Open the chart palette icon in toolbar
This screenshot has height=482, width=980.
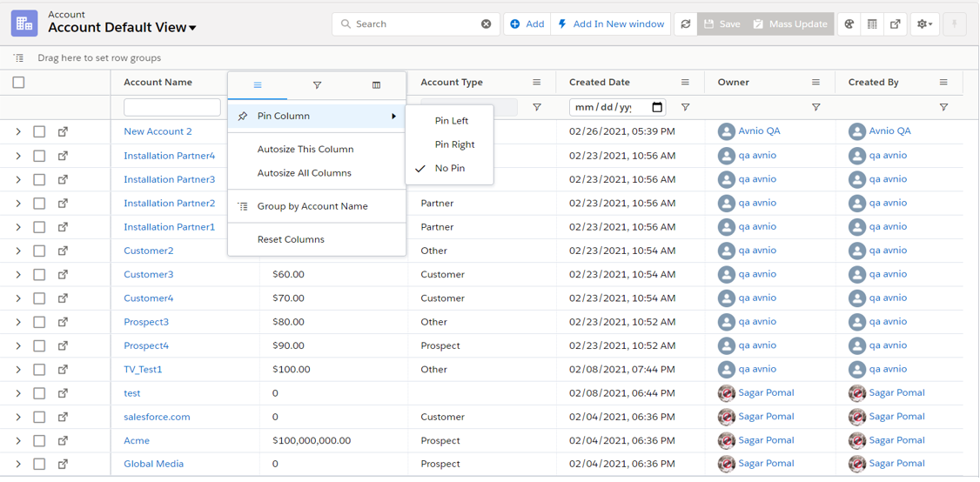coord(849,24)
